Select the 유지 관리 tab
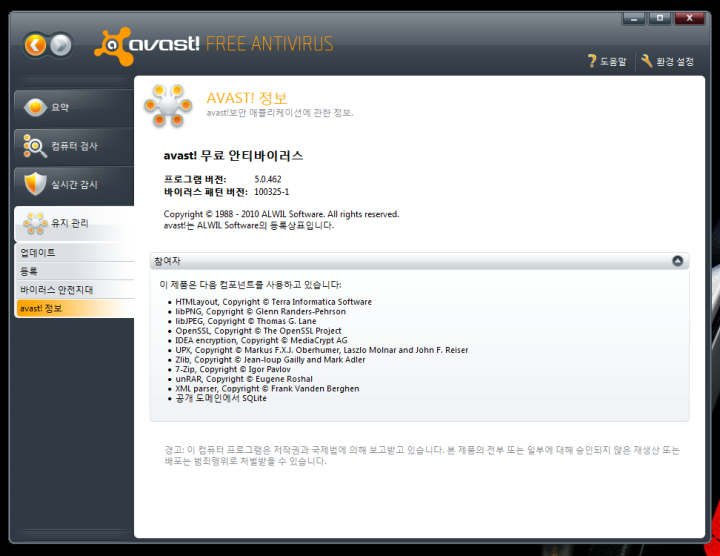Screen dimensions: 720x556 [x=74, y=223]
